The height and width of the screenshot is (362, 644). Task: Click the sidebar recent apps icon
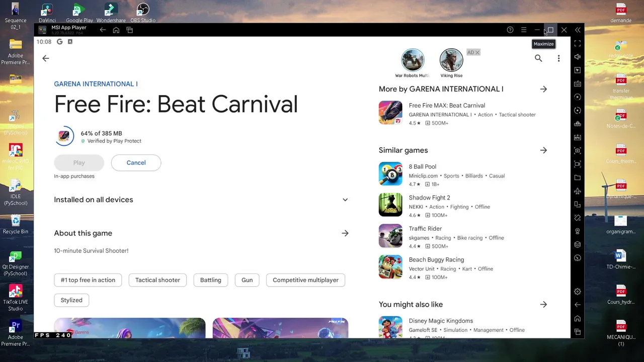click(578, 332)
